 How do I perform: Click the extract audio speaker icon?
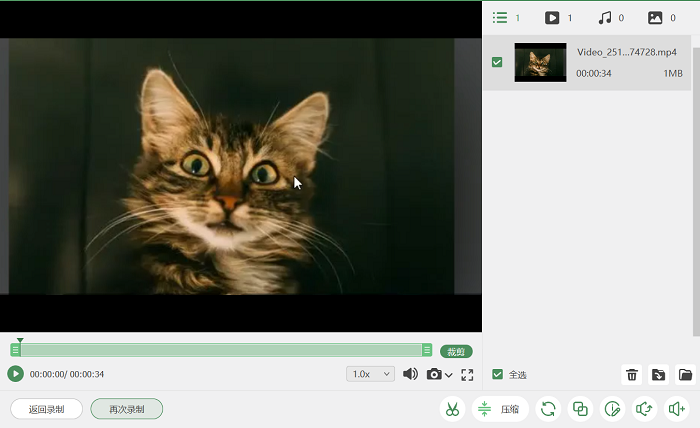644,409
